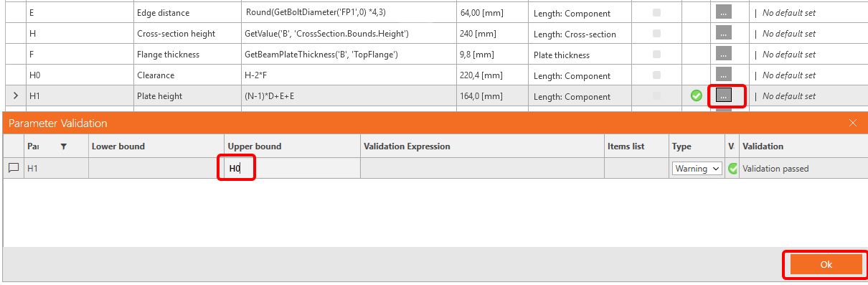Open validation dialog for Edge distance row
868x285 pixels.
pyautogui.click(x=724, y=12)
